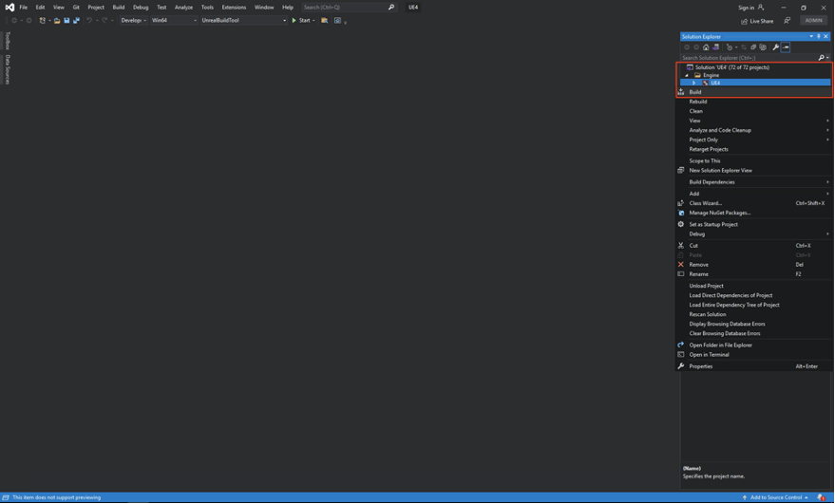
Task: Toggle Preview Selected Items button in Solution Explorer
Action: 786,47
